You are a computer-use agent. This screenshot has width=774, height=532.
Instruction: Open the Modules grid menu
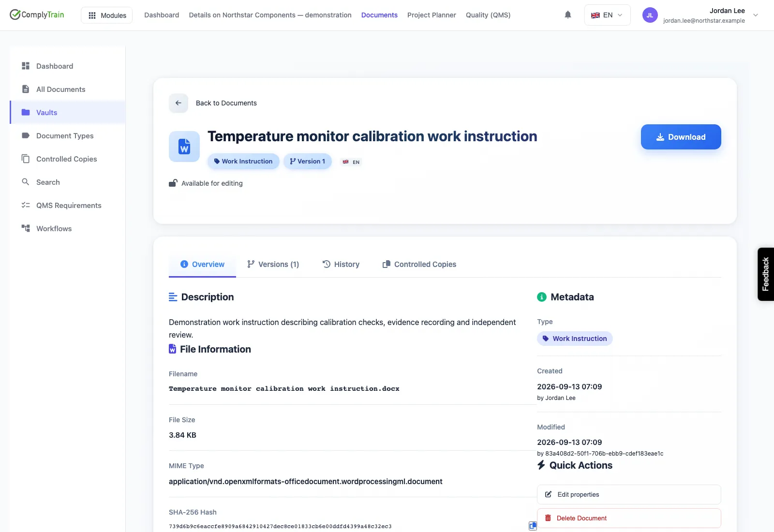point(107,15)
